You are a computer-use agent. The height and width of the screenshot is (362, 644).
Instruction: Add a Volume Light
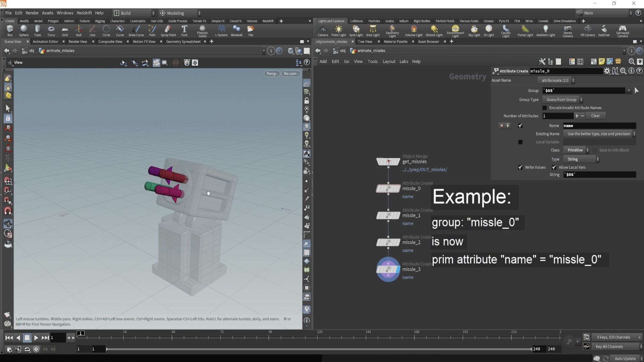coord(414,31)
